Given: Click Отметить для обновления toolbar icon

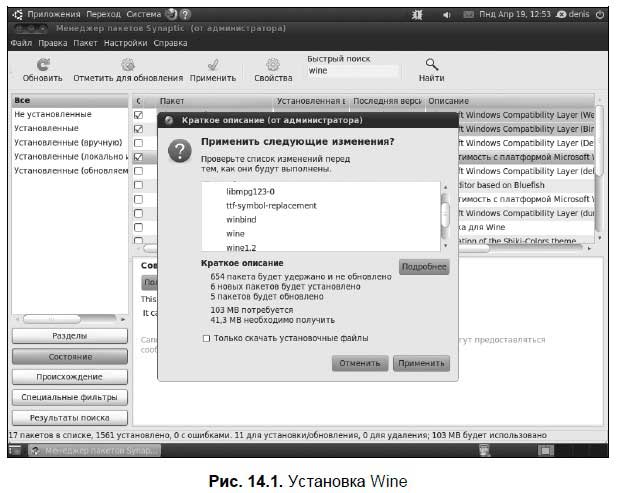Looking at the screenshot, I should (x=127, y=64).
